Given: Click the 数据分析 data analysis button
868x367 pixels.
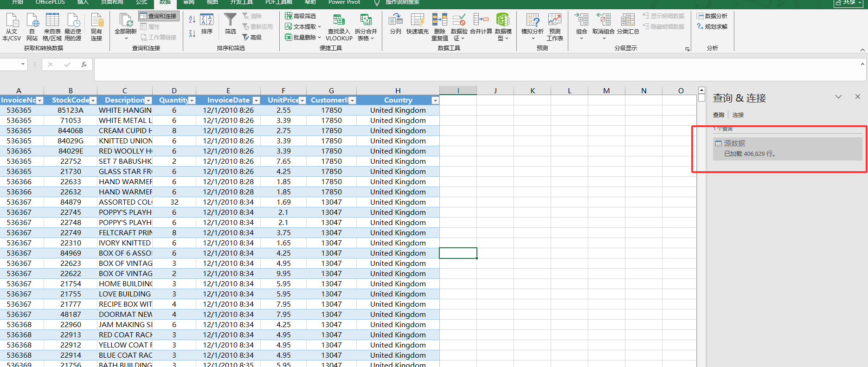Looking at the screenshot, I should [x=712, y=16].
